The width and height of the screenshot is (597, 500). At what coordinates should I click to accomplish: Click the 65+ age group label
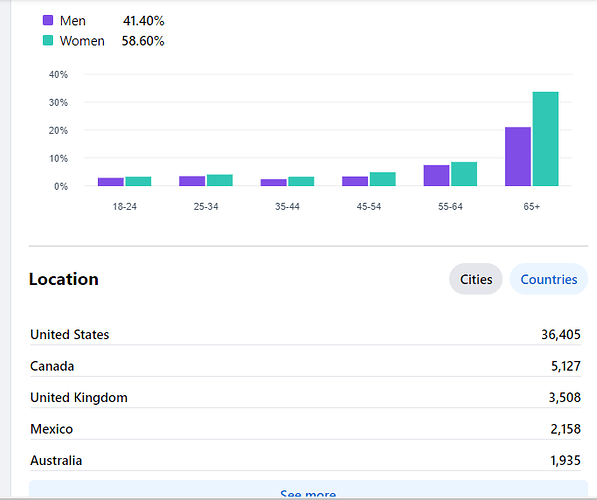(532, 206)
